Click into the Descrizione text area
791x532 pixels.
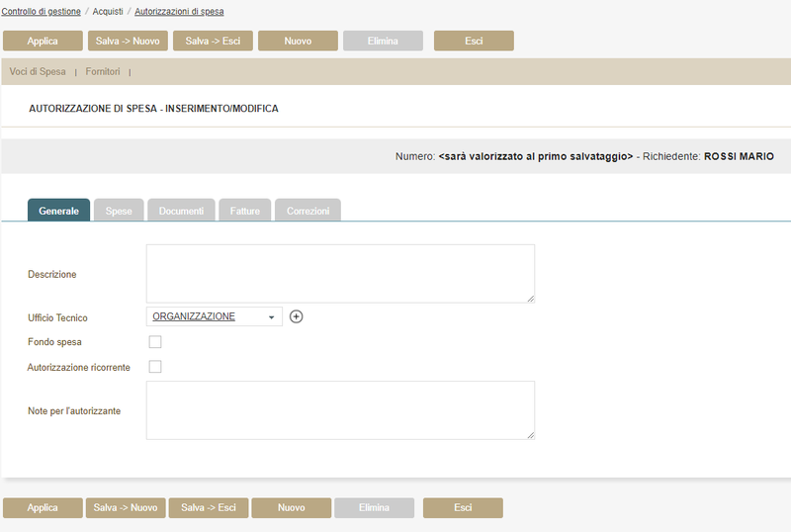tap(340, 273)
